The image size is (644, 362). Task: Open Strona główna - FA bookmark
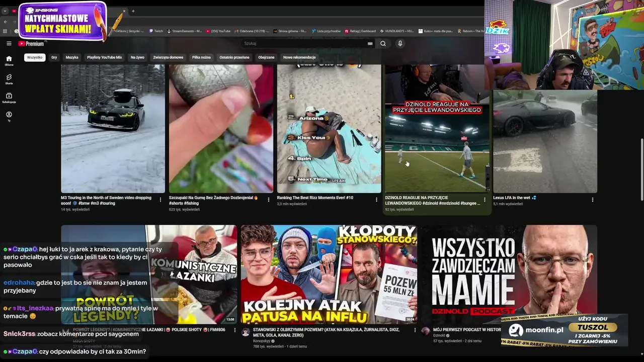click(290, 31)
